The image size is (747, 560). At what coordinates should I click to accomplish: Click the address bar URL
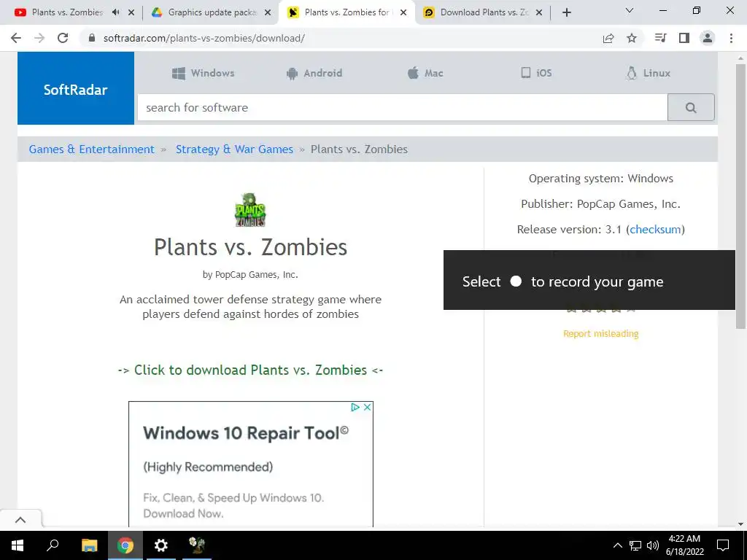pyautogui.click(x=204, y=38)
